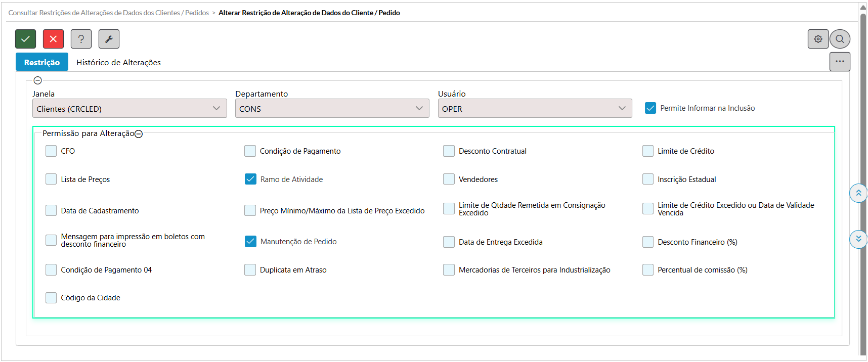Click the green confirm checkmark icon
Viewport: 868px width, 362px height.
pos(25,39)
